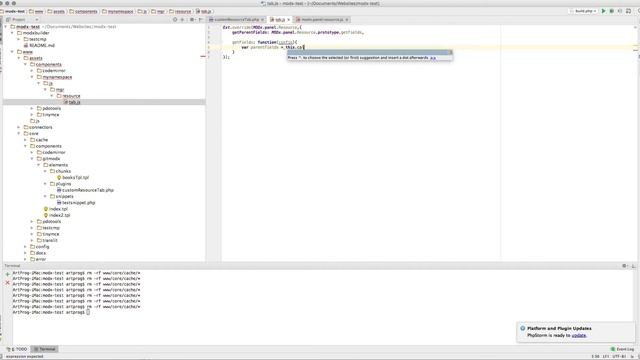The height and width of the screenshot is (360, 640).
Task: Select the elements folder in tree
Action: [56, 165]
